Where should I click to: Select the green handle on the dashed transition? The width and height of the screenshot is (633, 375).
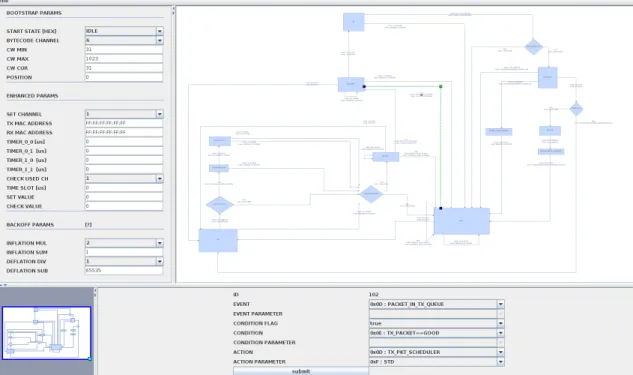(440, 86)
